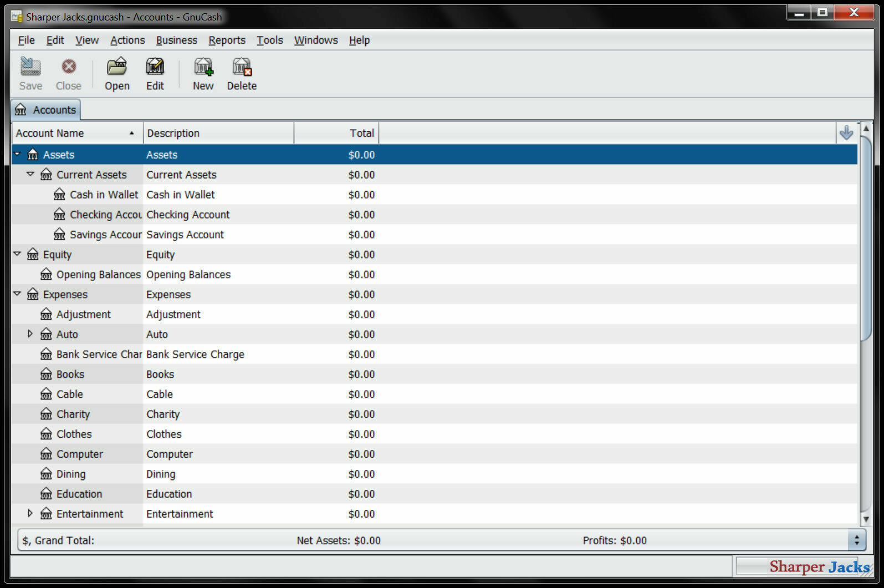Click the GnuCash title bar application icon
The width and height of the screenshot is (884, 588).
tap(17, 17)
